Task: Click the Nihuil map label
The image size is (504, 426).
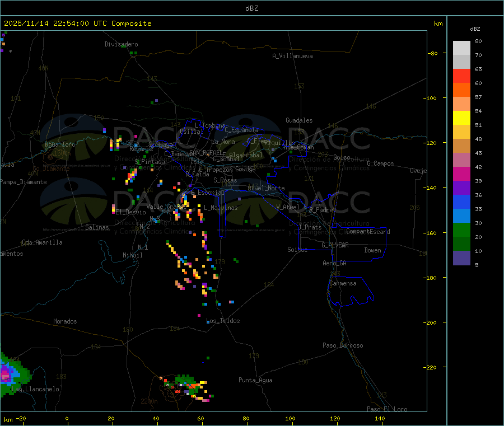Action: pyautogui.click(x=133, y=255)
